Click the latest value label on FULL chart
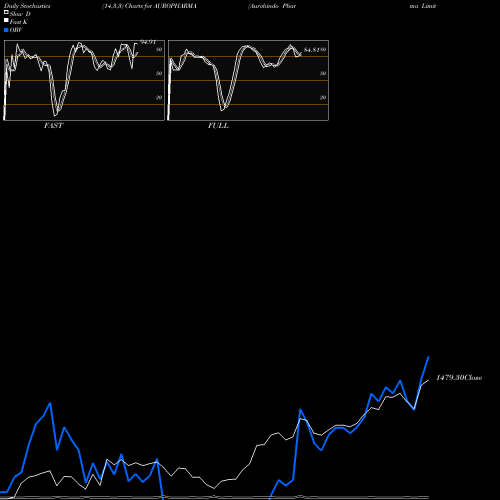This screenshot has width=500, height=500. click(312, 50)
